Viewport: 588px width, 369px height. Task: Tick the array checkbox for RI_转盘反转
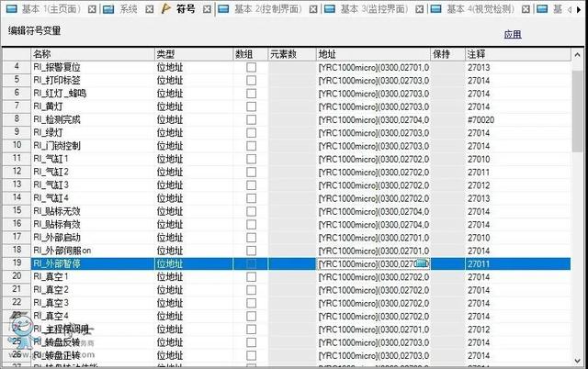coord(251,342)
